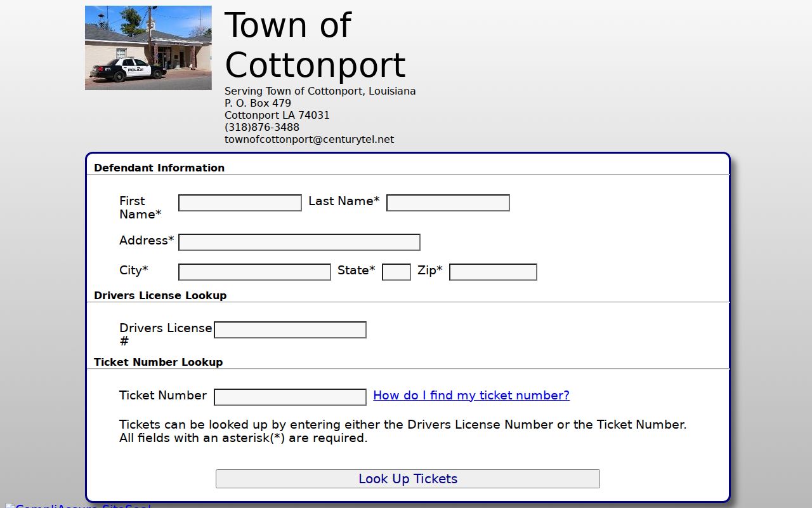Click the Ticket Number input field
The image size is (812, 508).
pos(290,397)
